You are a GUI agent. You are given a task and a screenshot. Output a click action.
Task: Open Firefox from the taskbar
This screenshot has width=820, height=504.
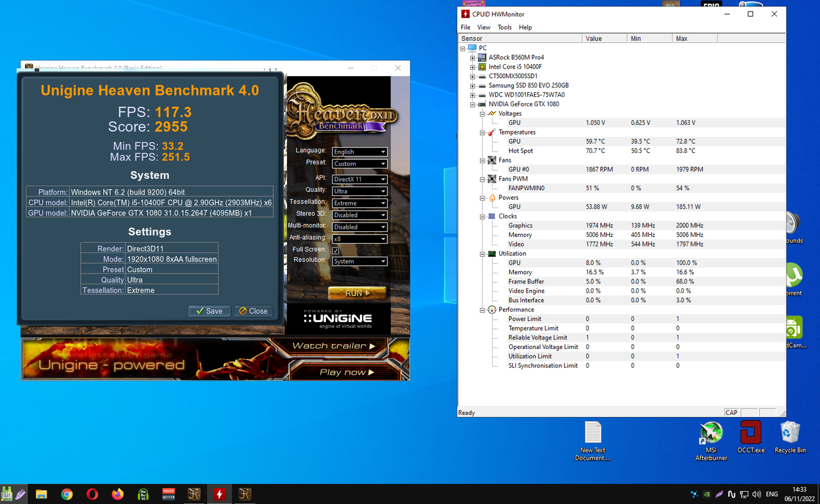[x=117, y=494]
